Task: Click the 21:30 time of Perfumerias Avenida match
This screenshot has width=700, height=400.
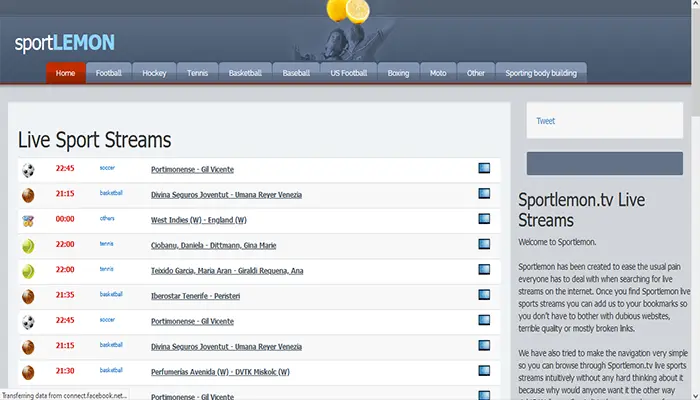Action: coord(65,371)
